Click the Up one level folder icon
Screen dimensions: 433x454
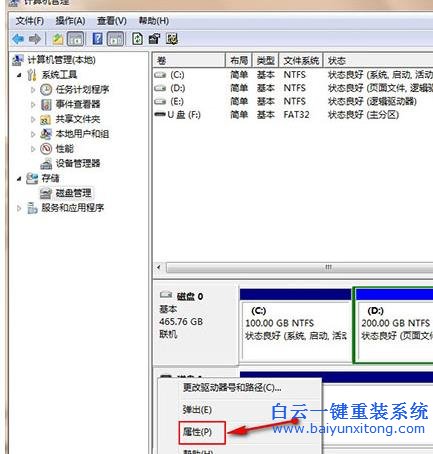pyautogui.click(x=58, y=39)
